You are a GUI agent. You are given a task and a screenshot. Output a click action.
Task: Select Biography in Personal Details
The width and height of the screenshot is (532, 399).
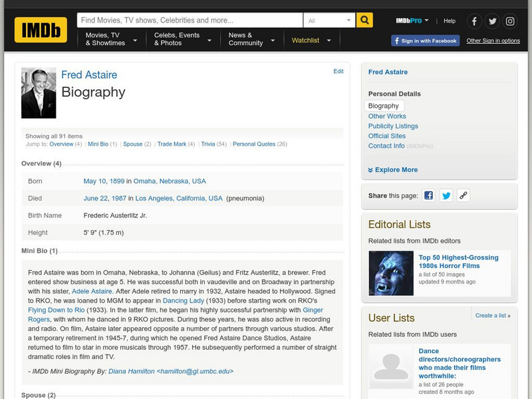click(x=384, y=106)
